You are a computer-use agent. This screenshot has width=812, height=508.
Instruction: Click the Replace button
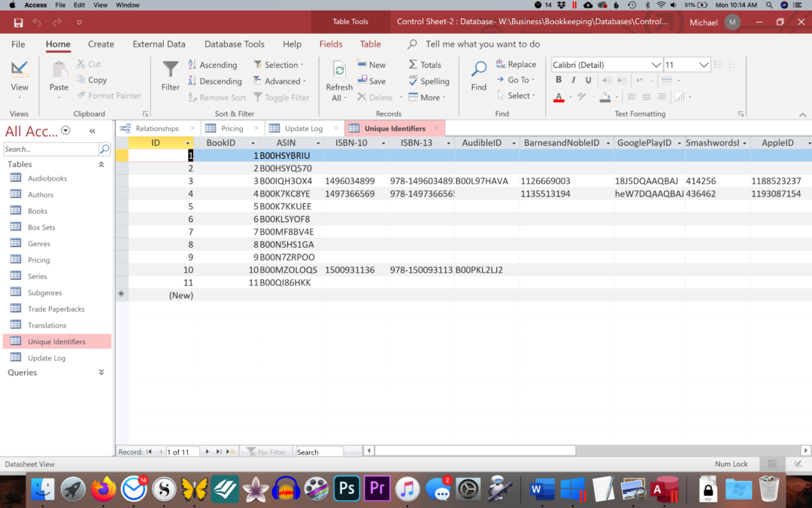click(516, 64)
